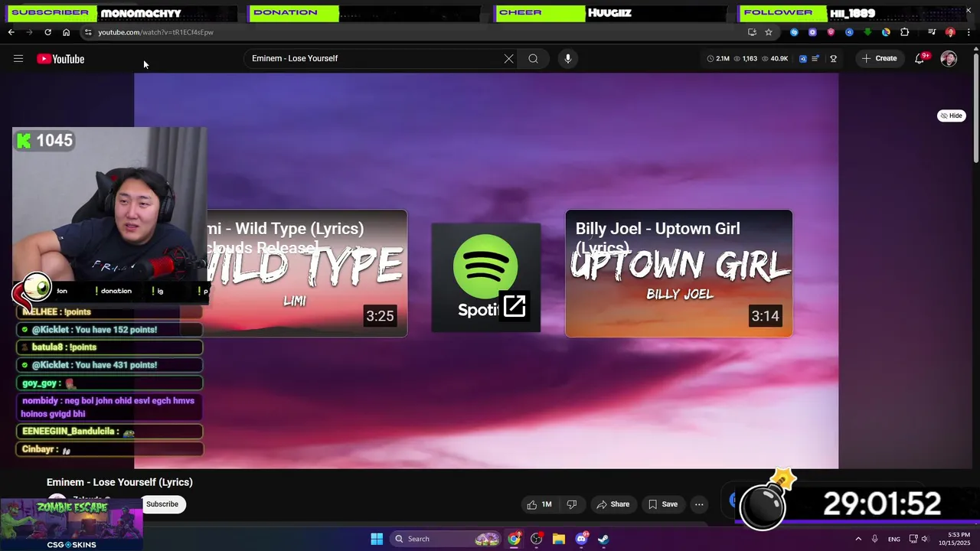Open more actions ellipsis under video
The width and height of the screenshot is (980, 551).
pos(699,504)
